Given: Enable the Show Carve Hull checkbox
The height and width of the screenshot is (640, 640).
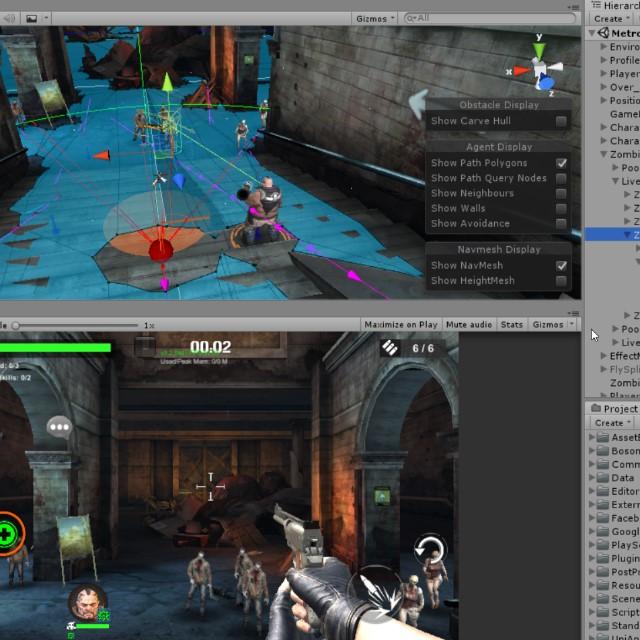Looking at the screenshot, I should point(561,121).
